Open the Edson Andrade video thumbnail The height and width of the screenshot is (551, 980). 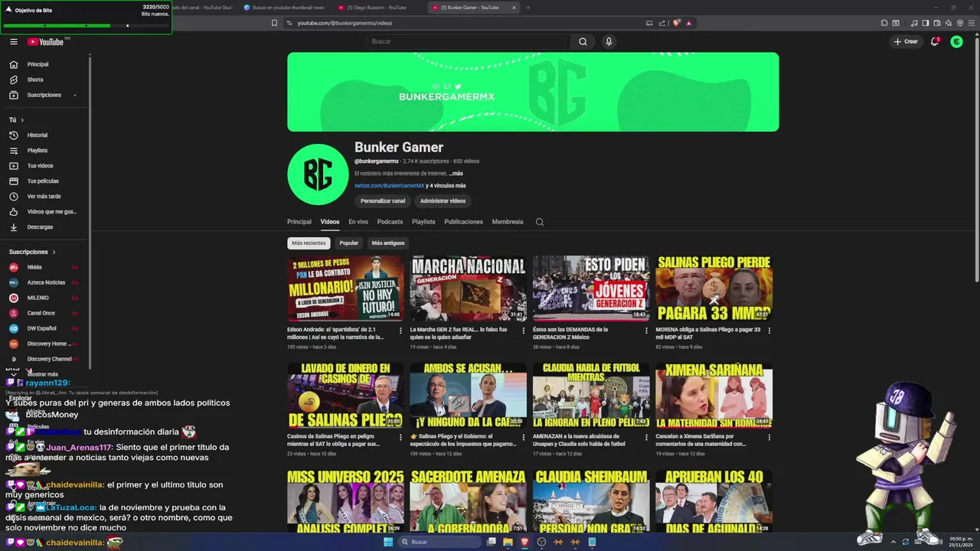(x=345, y=289)
